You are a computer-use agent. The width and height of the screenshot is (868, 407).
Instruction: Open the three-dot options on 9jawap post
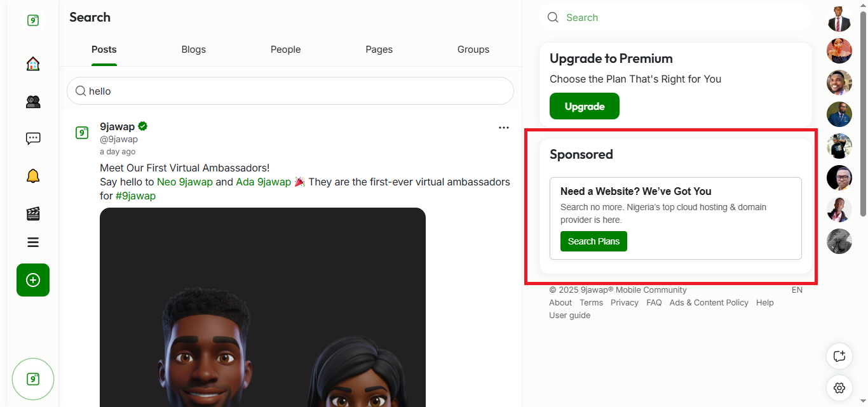point(504,128)
